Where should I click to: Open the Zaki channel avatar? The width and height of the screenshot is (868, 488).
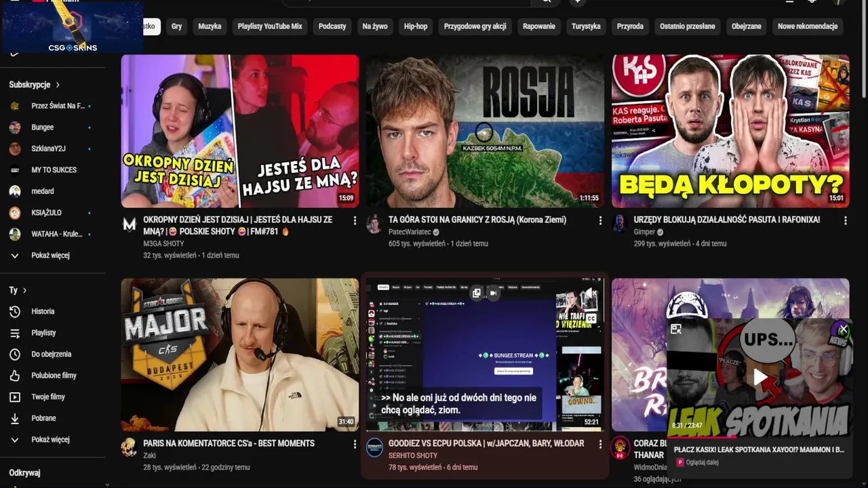click(130, 447)
